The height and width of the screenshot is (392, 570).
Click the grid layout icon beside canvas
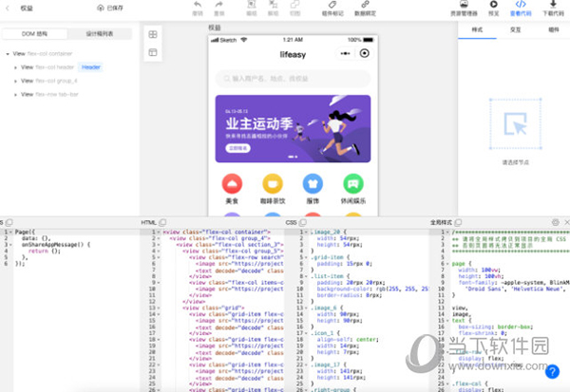click(x=153, y=34)
